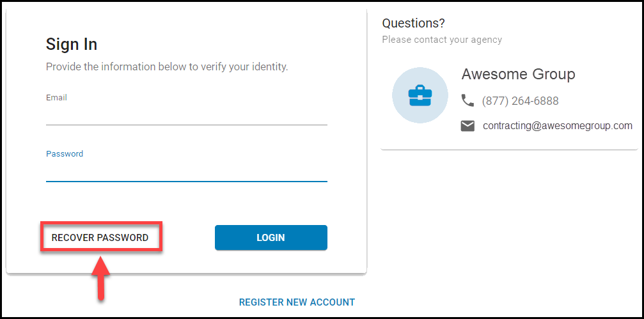This screenshot has width=644, height=319.
Task: Click the Awesome Group agency name
Action: (x=518, y=74)
